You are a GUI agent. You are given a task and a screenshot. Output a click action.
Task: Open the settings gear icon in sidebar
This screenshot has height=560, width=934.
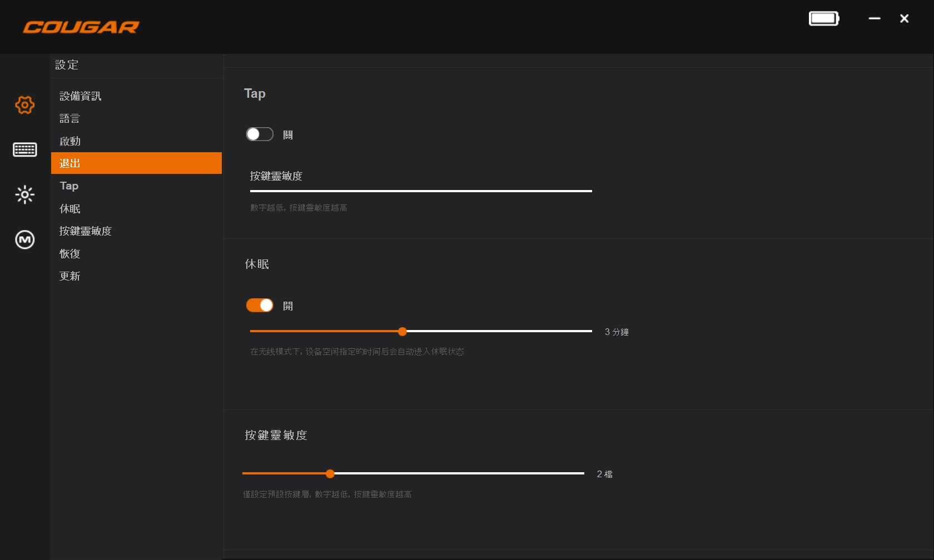click(x=24, y=104)
